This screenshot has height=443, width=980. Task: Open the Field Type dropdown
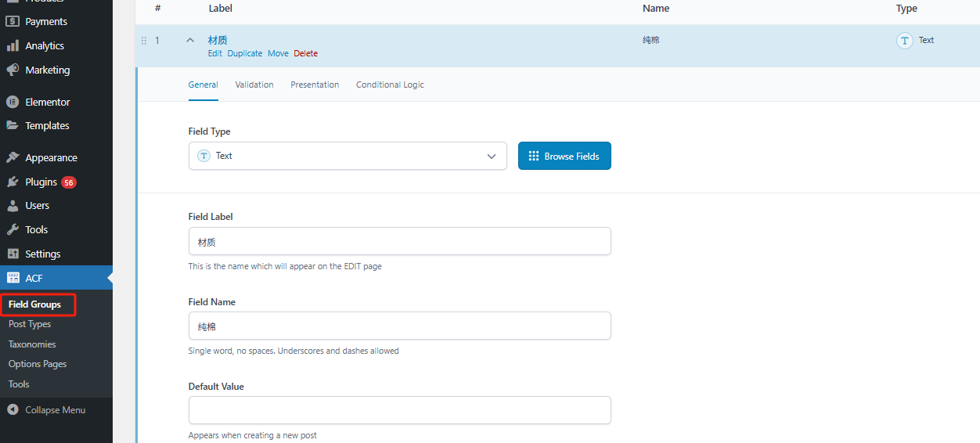348,156
